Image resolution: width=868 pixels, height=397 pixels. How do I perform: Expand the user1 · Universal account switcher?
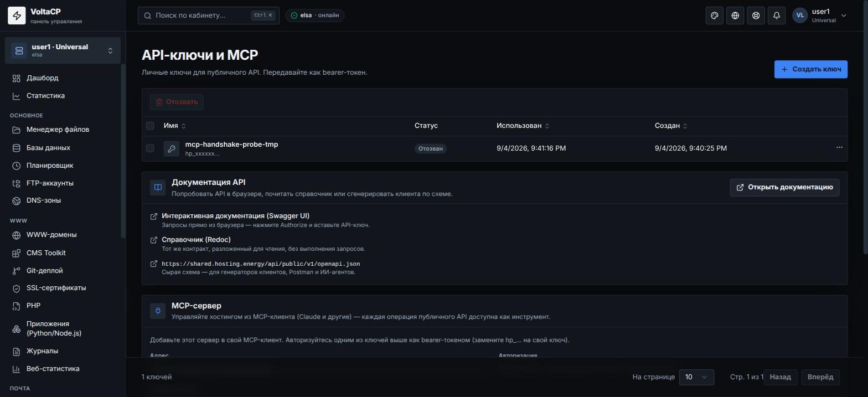pos(63,50)
